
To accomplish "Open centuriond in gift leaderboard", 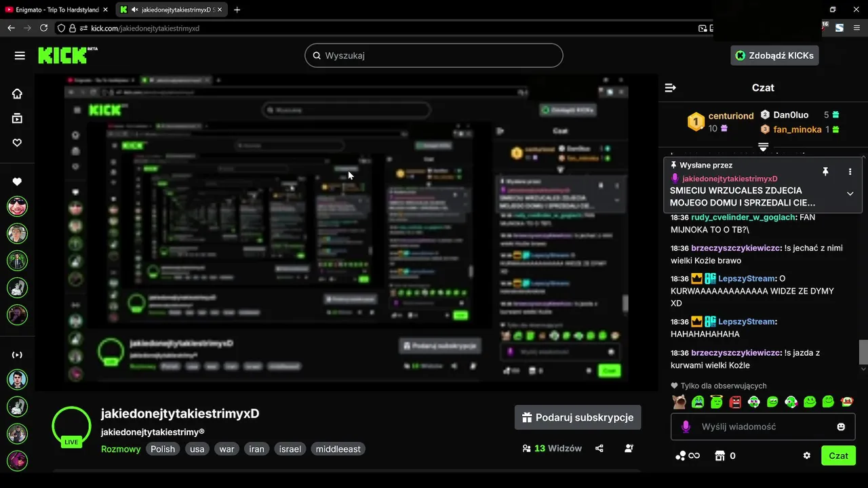I will click(x=731, y=116).
